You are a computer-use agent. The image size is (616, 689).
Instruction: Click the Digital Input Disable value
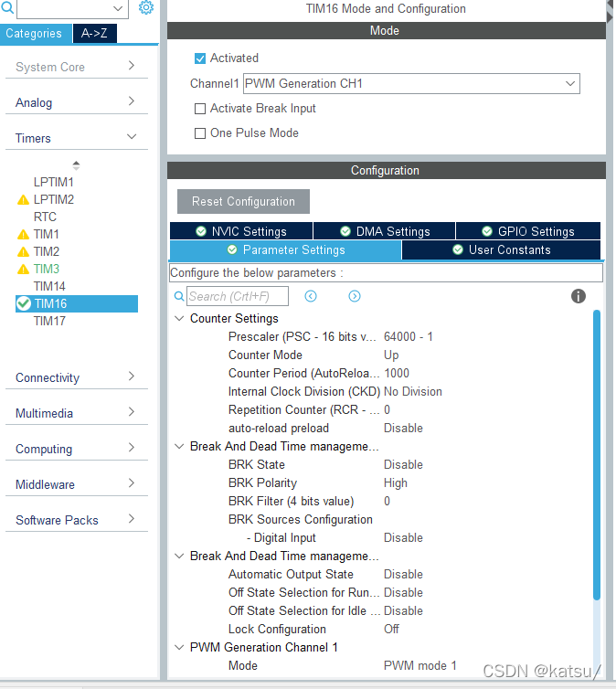[403, 538]
